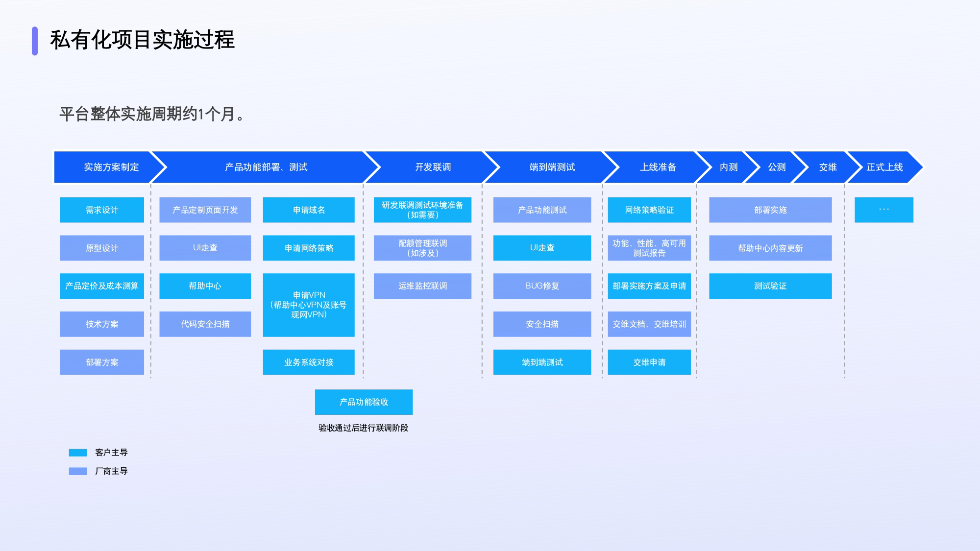Select the 端到端测试 task box
This screenshot has width=980, height=551.
pyautogui.click(x=542, y=362)
